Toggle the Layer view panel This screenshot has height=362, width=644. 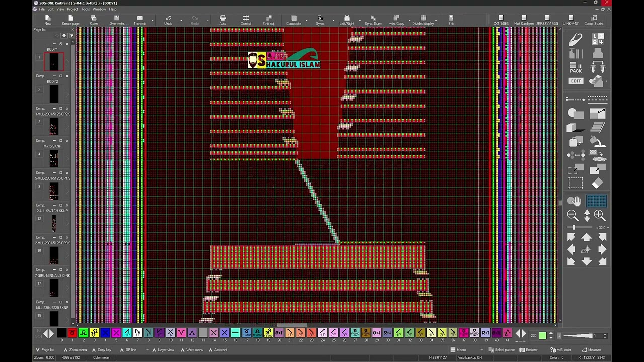click(x=163, y=350)
